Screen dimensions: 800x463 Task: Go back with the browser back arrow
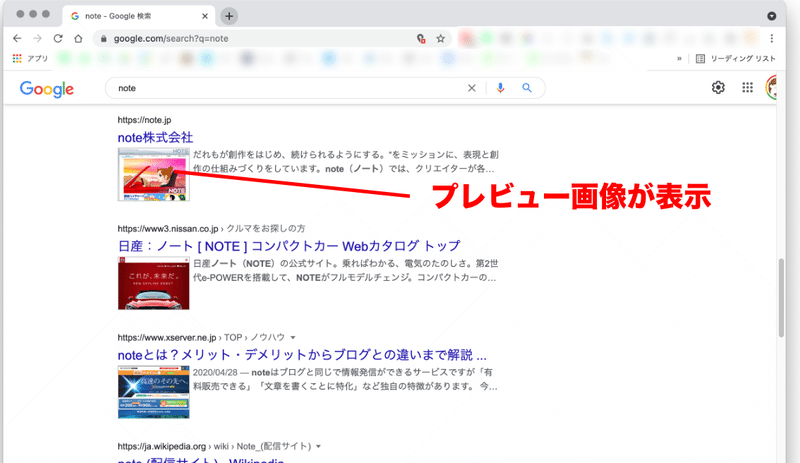(x=17, y=38)
